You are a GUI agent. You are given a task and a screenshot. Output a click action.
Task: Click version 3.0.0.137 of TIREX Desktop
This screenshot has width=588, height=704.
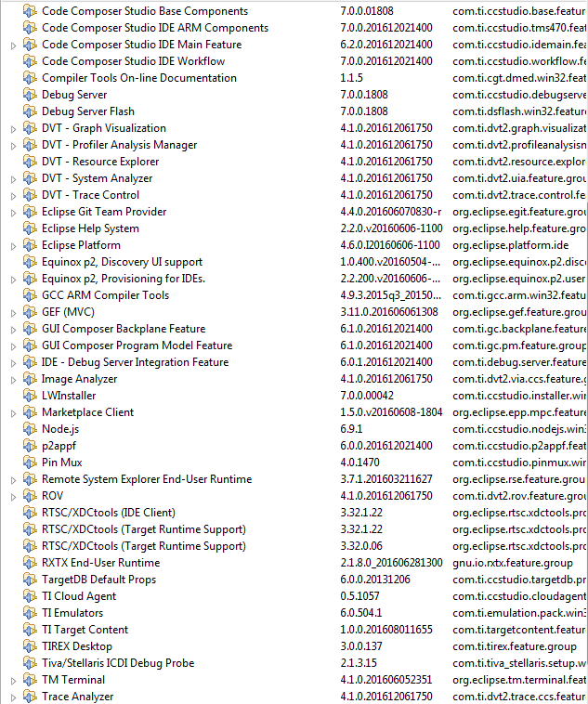pyautogui.click(x=361, y=646)
